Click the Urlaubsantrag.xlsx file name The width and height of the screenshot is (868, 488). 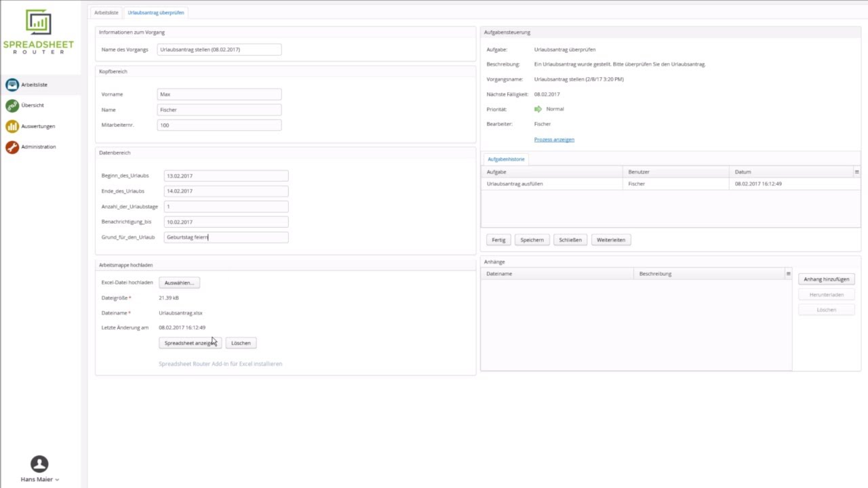tap(180, 313)
